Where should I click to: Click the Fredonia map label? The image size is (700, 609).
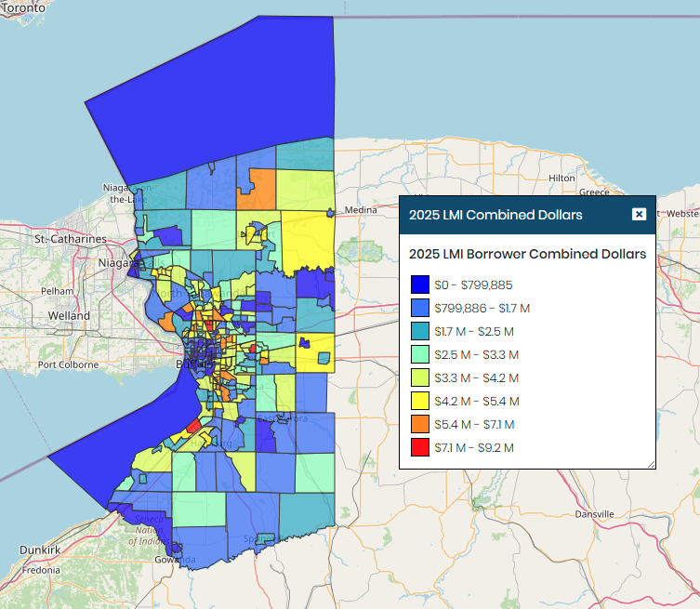(x=41, y=570)
